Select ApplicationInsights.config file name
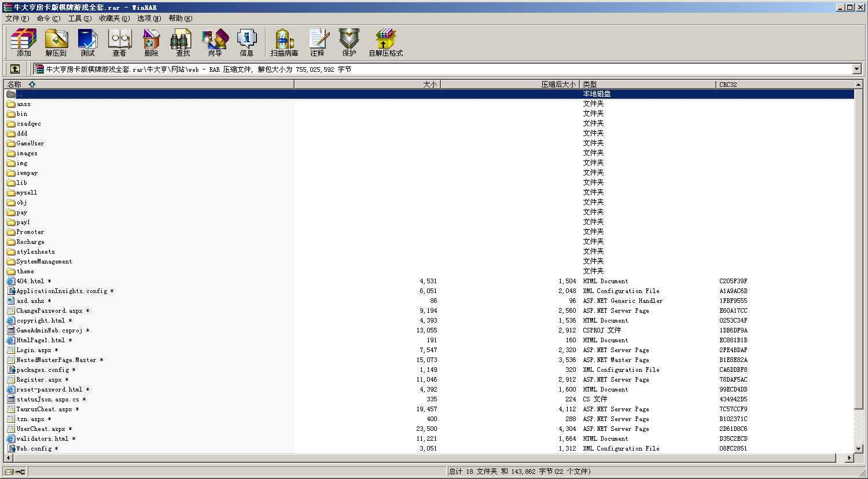Image resolution: width=868 pixels, height=479 pixels. point(65,291)
